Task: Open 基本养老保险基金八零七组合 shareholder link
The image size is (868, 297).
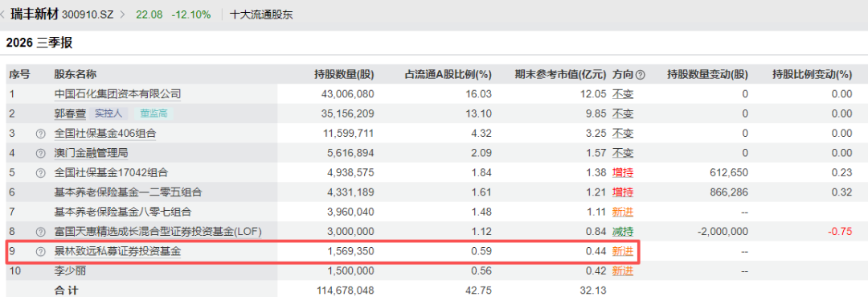Action: click(x=123, y=212)
